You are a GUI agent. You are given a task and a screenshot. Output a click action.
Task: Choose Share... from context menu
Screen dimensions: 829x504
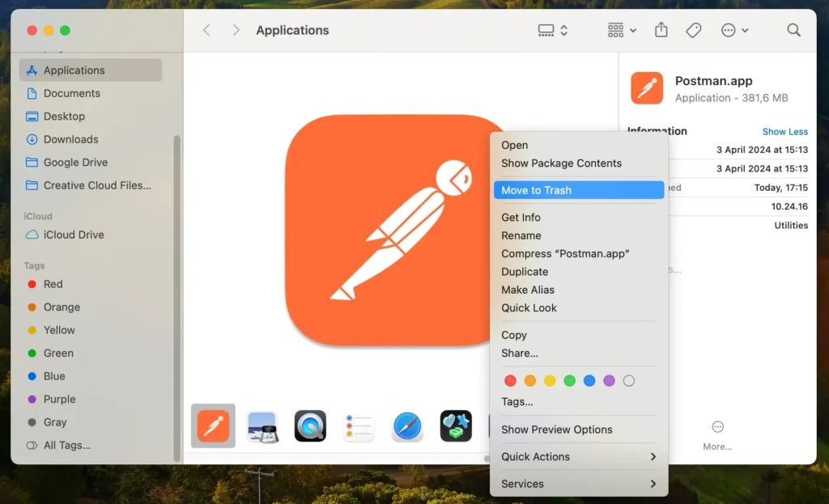coord(579,353)
